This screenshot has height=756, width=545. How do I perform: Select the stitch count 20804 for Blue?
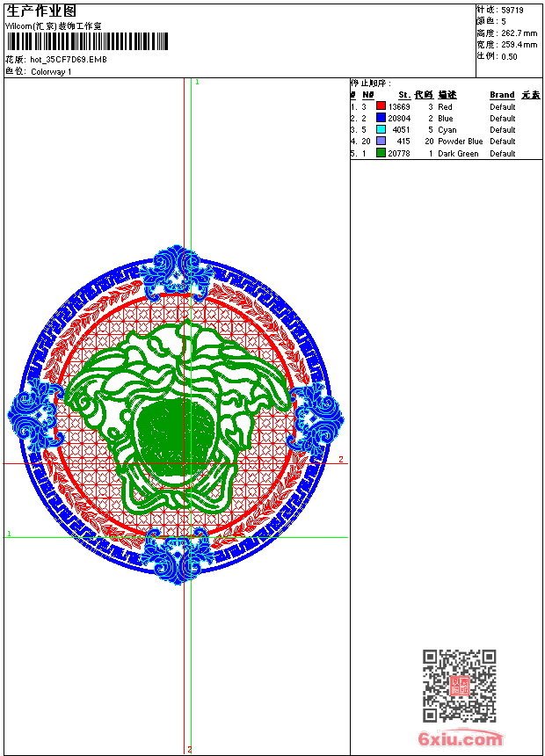coord(399,118)
